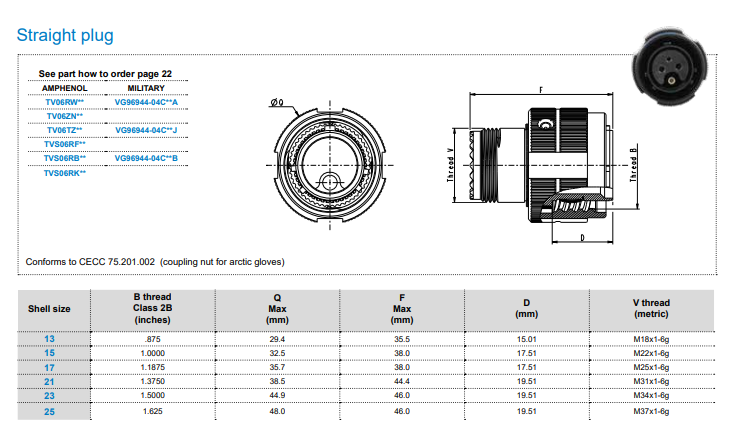Click the 'V thread (metric)' column header
This screenshot has height=436, width=732.
(x=651, y=308)
